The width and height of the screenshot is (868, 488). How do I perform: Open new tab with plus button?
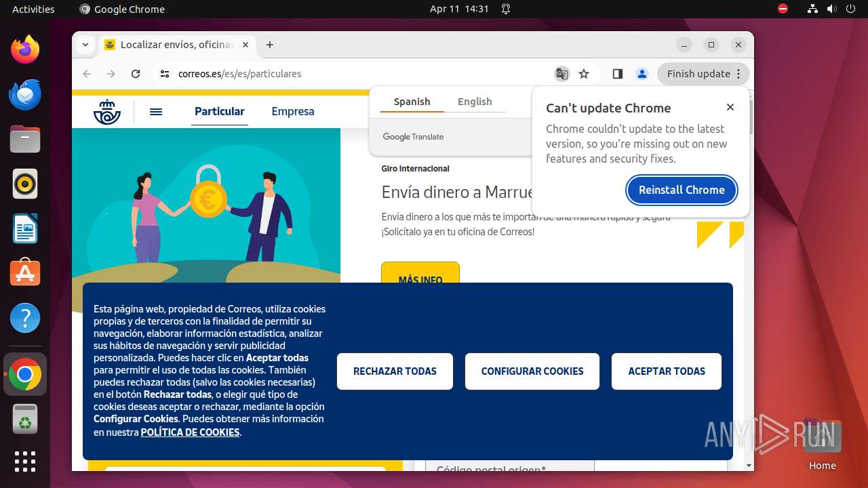pyautogui.click(x=270, y=45)
